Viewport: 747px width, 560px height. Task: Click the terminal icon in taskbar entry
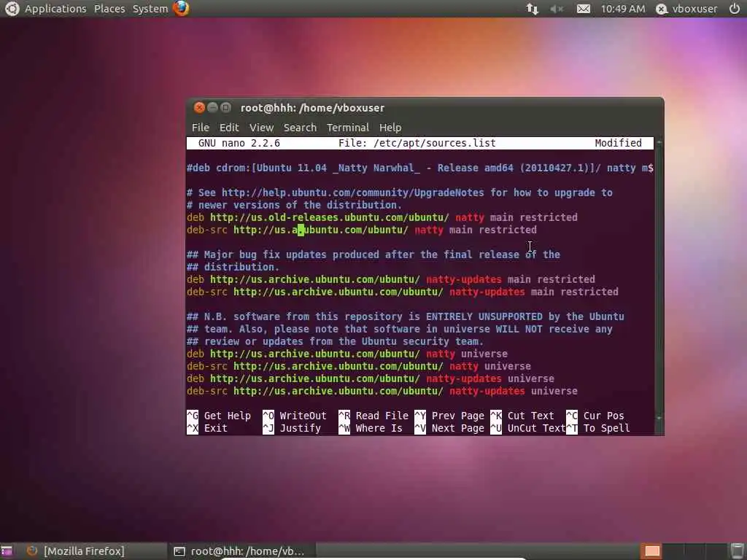pos(179,551)
